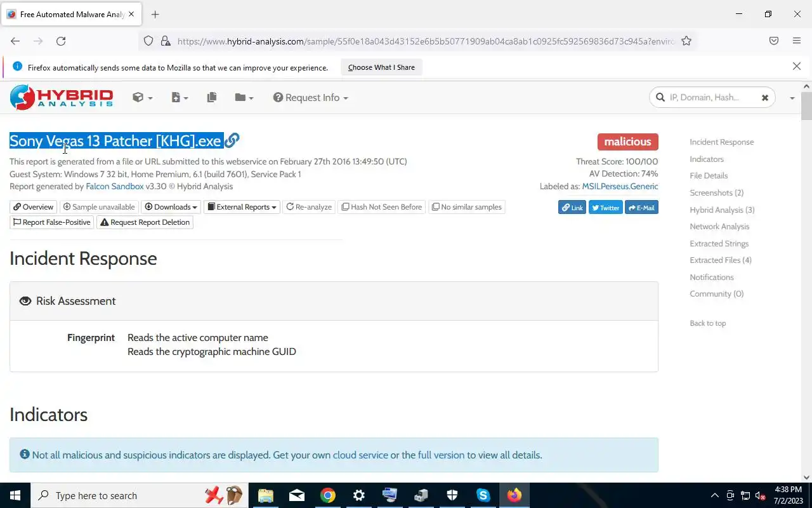Viewport: 812px width, 508px height.
Task: Select the Free Automated Malware Analysis tab
Action: (72, 14)
